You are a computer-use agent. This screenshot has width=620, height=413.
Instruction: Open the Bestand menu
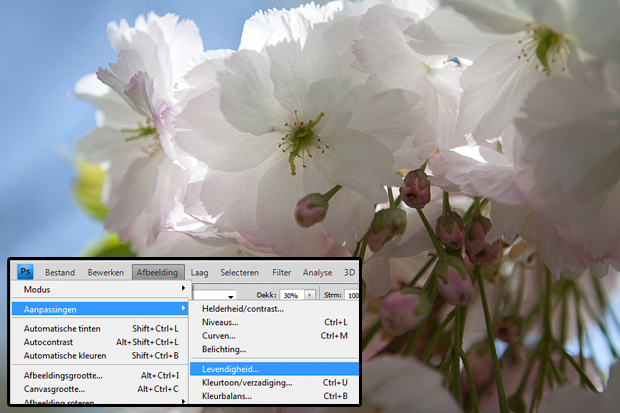pyautogui.click(x=60, y=273)
